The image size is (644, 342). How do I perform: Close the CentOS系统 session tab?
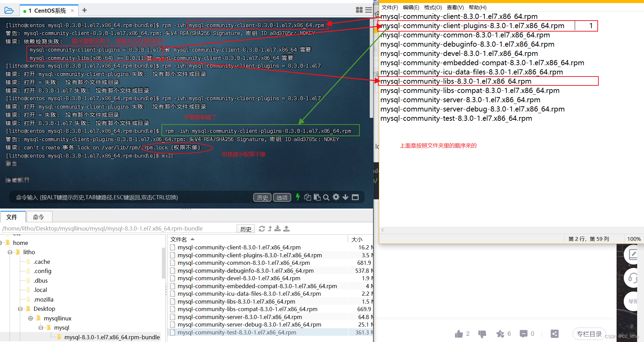point(72,11)
